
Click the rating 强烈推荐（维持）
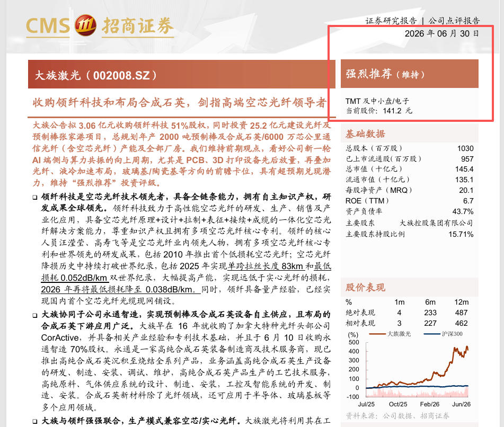coord(385,74)
